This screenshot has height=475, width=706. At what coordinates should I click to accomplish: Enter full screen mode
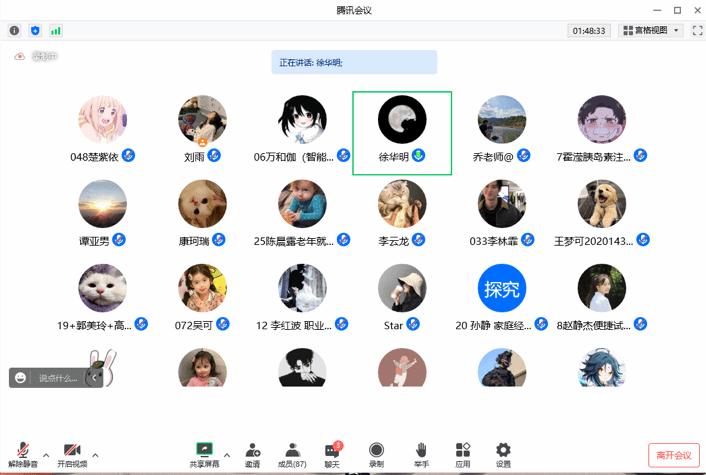click(697, 31)
